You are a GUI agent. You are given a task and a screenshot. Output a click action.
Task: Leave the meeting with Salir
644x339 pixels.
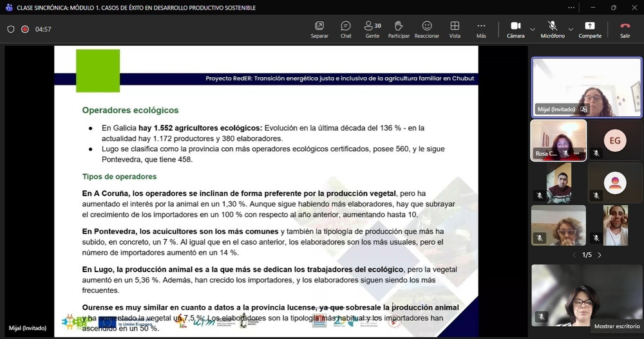pos(625,29)
